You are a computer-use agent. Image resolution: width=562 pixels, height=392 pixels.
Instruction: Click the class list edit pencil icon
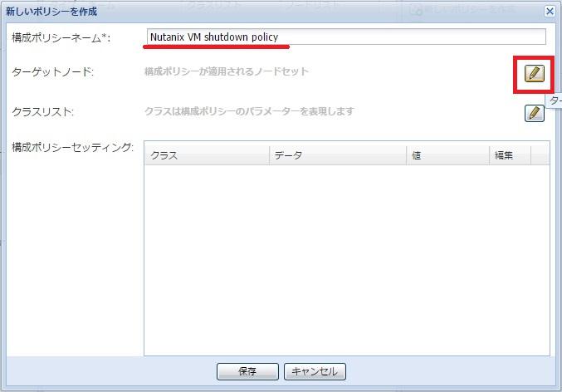(x=534, y=113)
